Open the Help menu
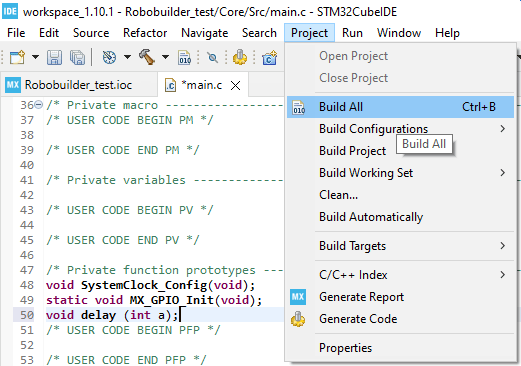The height and width of the screenshot is (366, 521). point(447,33)
